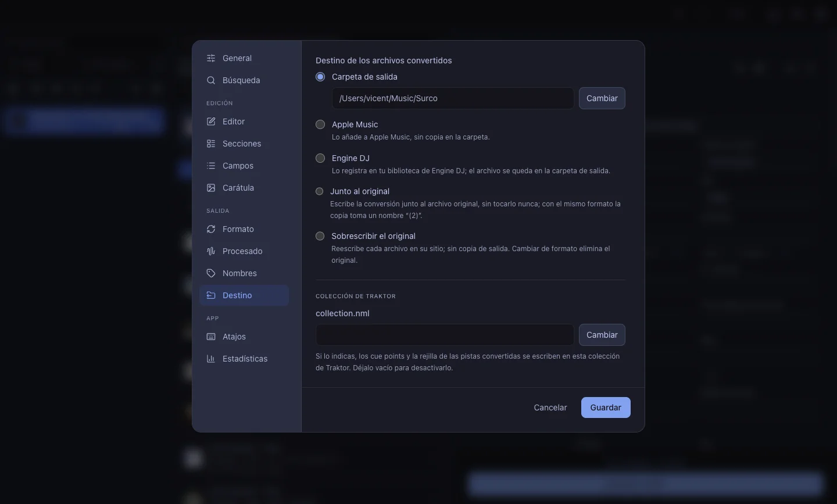
Task: Click the Engine DJ description text
Action: [471, 171]
